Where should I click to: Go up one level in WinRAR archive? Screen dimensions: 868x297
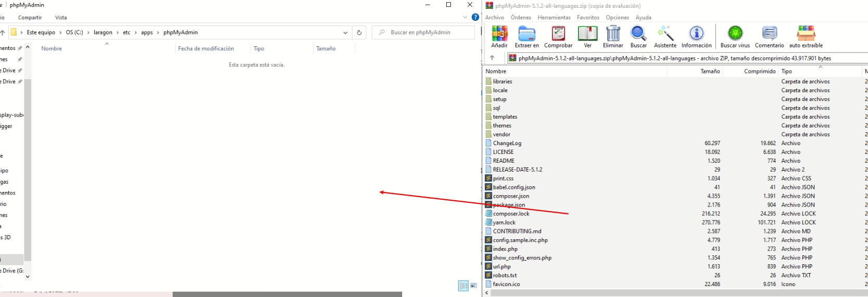(x=492, y=58)
